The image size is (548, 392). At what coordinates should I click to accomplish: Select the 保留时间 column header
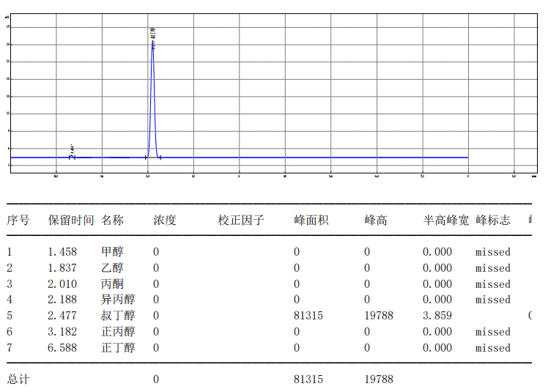(x=71, y=220)
